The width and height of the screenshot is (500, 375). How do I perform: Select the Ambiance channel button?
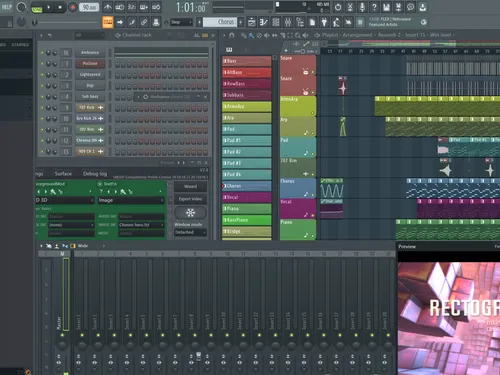pos(90,52)
